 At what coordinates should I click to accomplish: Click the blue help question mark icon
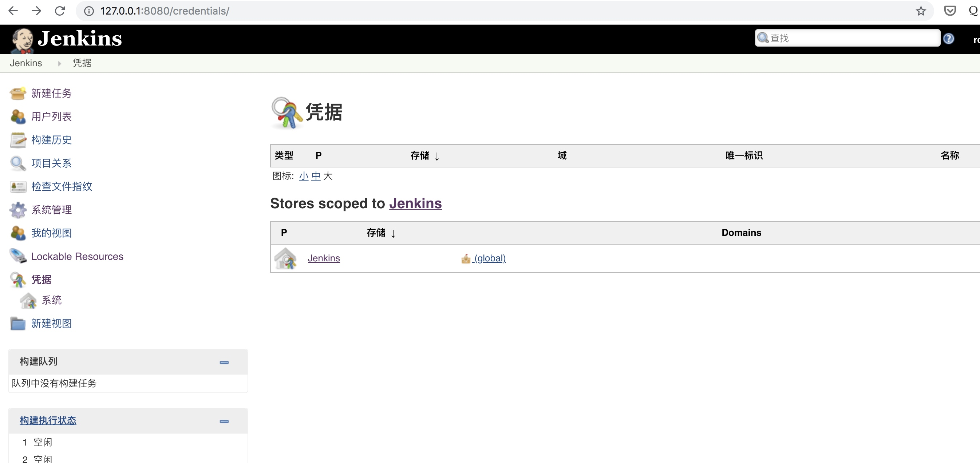[x=948, y=39]
